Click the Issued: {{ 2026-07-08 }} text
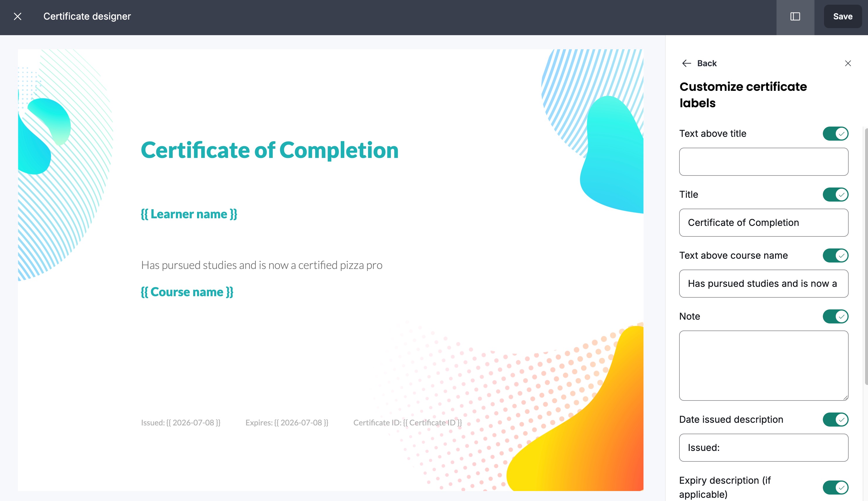Image resolution: width=868 pixels, height=501 pixels. pos(181,422)
